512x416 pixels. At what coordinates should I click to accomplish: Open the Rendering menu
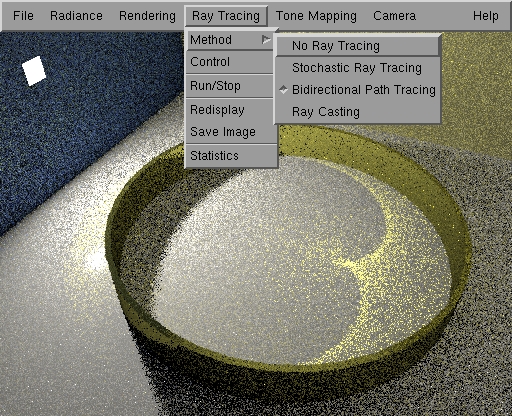pyautogui.click(x=147, y=16)
